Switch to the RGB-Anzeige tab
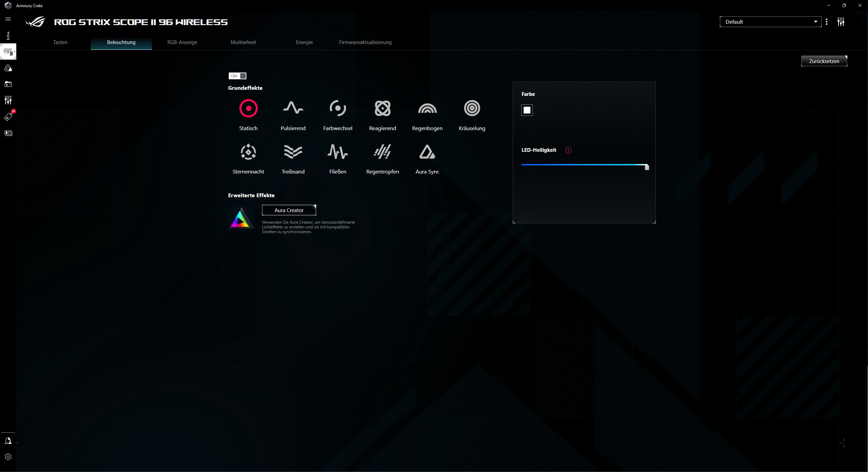The image size is (868, 472). 182,42
